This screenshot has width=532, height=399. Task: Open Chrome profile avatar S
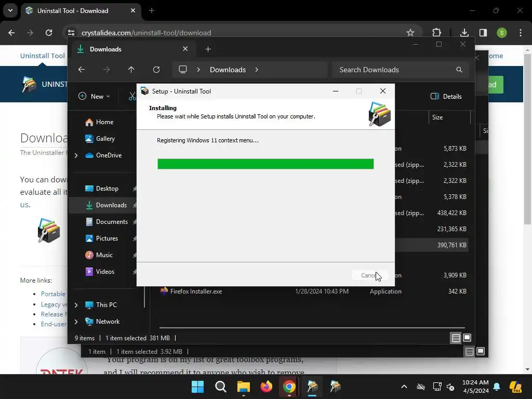tap(502, 33)
